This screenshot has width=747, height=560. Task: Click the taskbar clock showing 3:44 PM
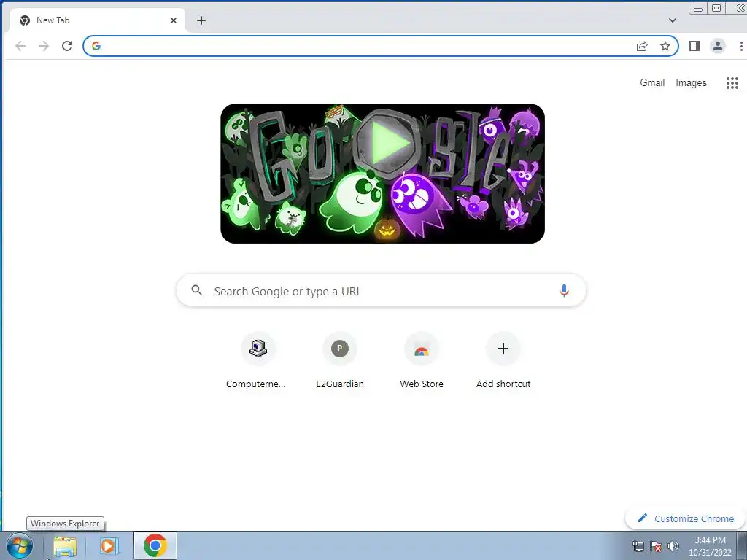[x=710, y=546]
